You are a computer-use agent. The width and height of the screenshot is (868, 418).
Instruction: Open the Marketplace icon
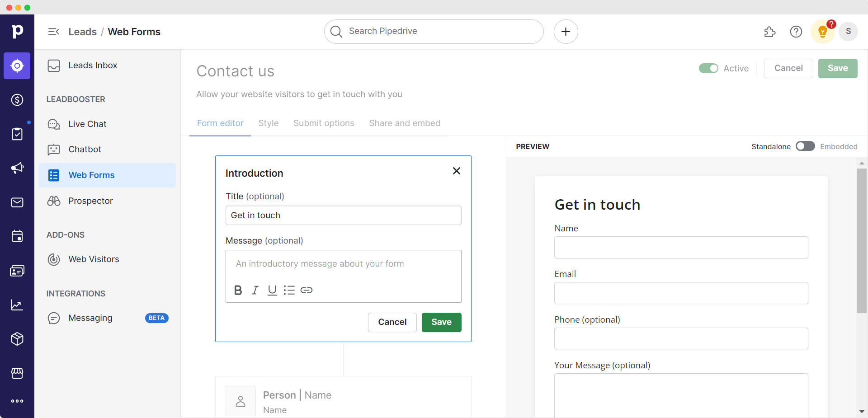click(x=17, y=373)
